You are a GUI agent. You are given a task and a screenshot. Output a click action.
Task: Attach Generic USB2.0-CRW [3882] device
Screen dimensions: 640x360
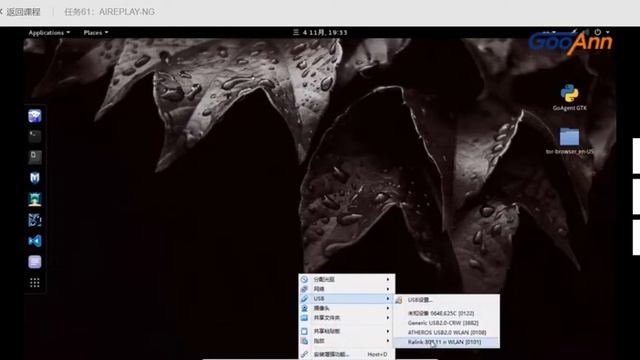tap(446, 323)
